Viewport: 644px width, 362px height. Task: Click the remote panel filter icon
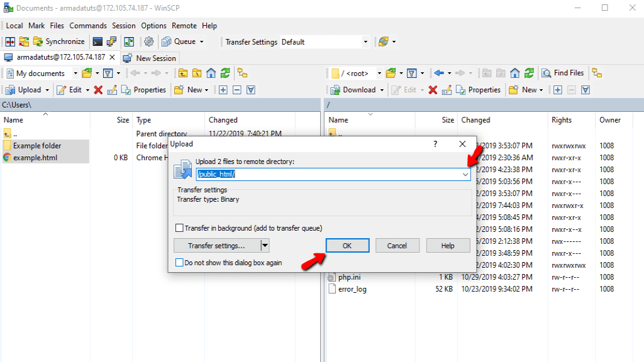pos(412,73)
